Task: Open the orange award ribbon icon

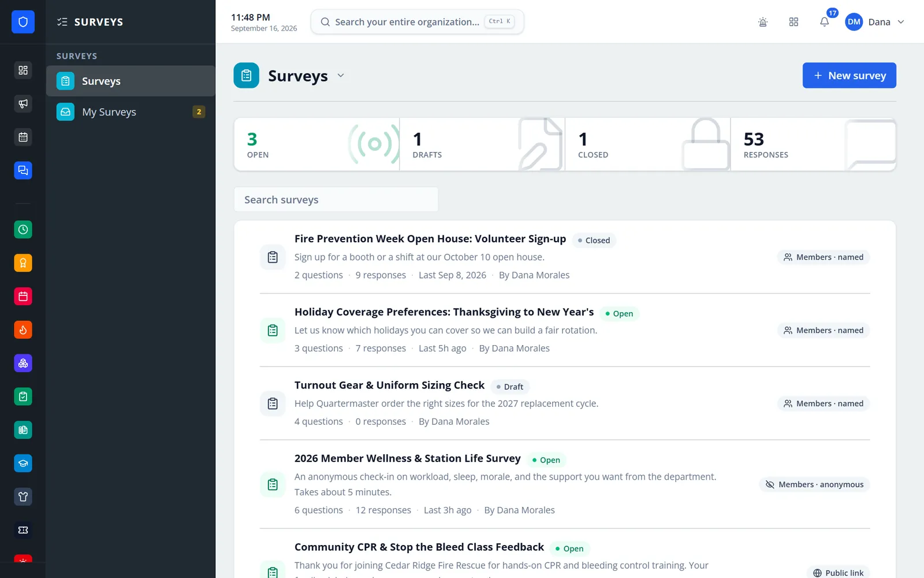Action: [23, 263]
